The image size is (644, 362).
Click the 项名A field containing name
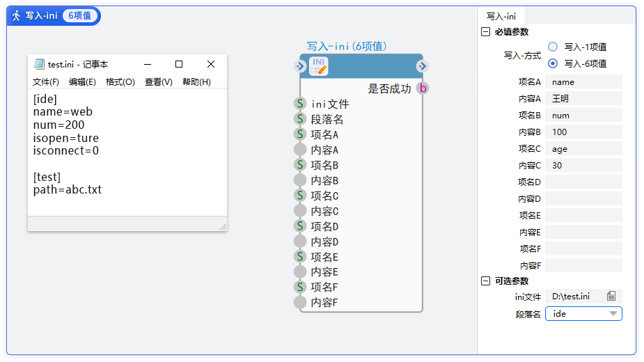(583, 81)
